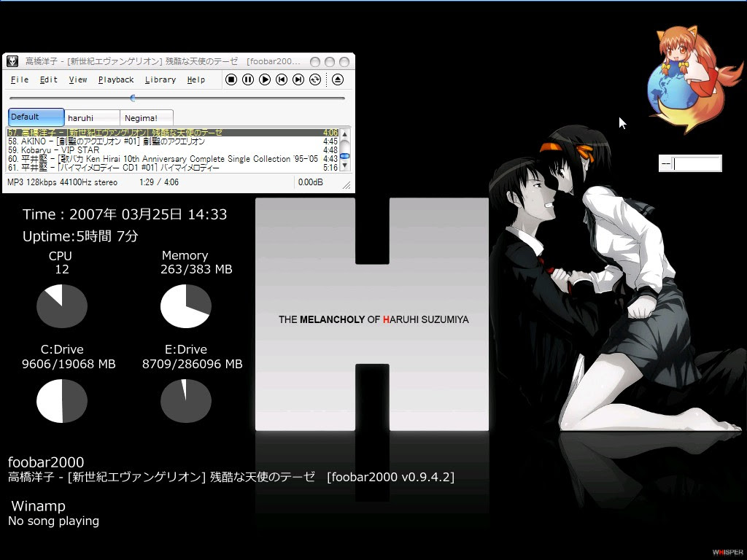The width and height of the screenshot is (747, 560).
Task: Open the Edit menu
Action: (49, 79)
